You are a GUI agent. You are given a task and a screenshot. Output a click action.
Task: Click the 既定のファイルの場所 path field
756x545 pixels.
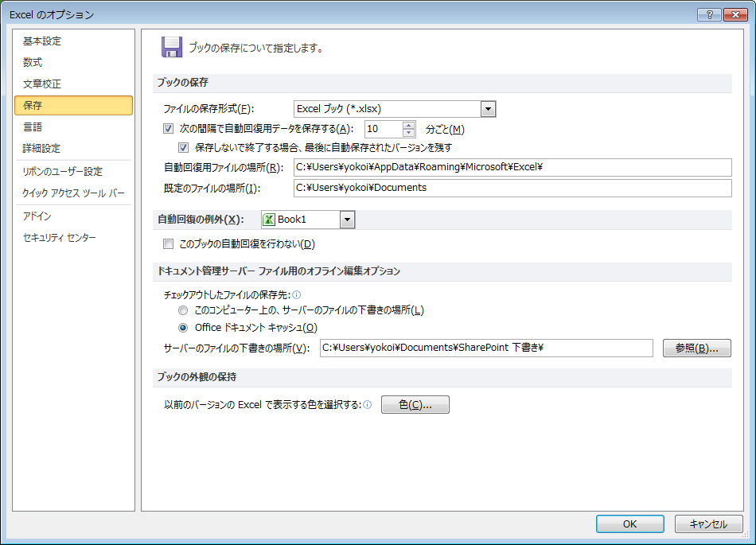pyautogui.click(x=512, y=188)
